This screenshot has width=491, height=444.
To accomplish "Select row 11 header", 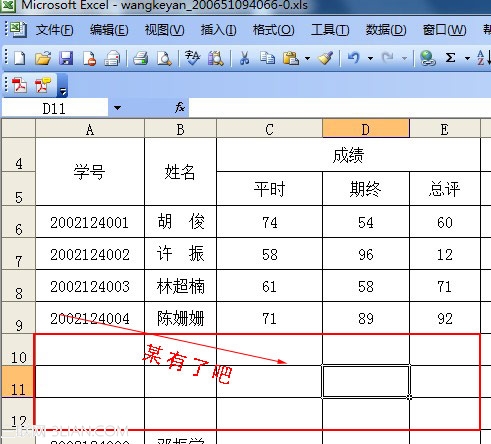I will point(19,382).
